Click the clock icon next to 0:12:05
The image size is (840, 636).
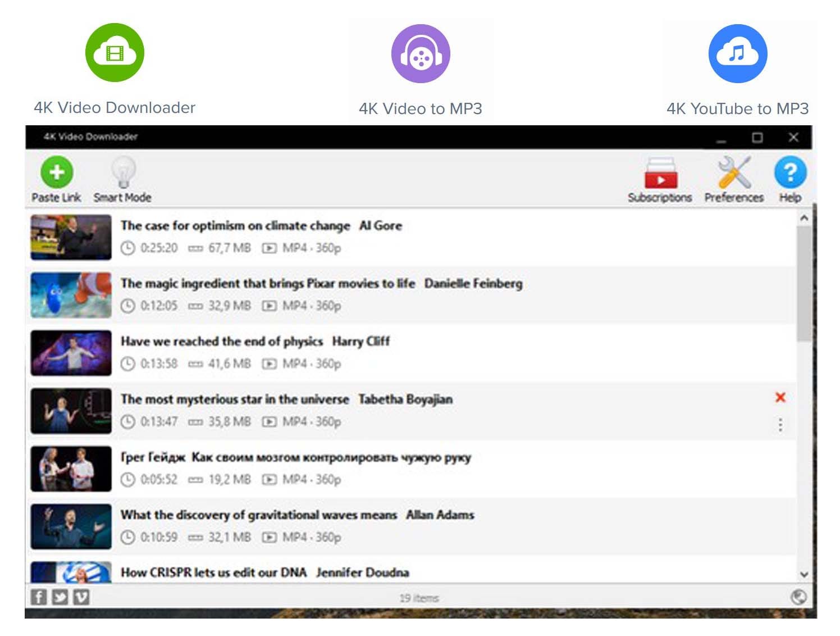pyautogui.click(x=128, y=306)
